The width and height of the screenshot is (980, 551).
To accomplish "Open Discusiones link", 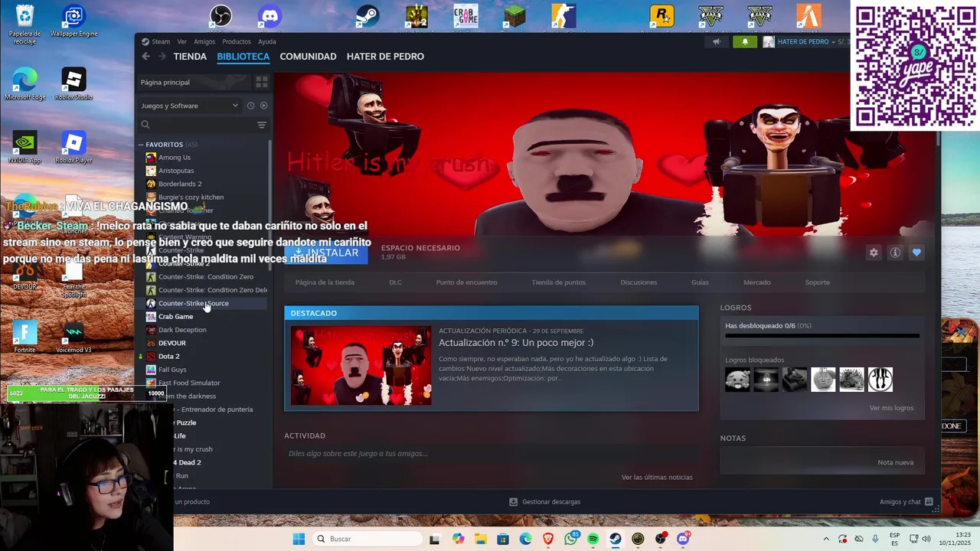I will pos(639,282).
